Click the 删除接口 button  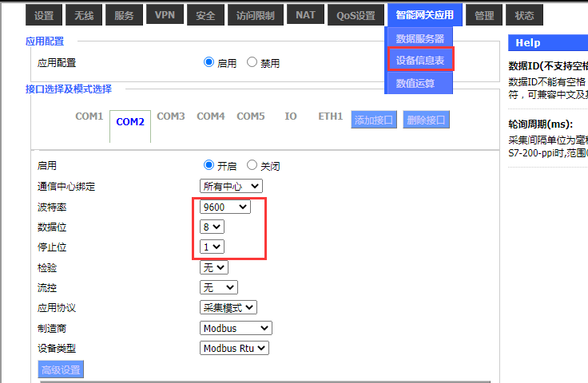click(x=426, y=120)
